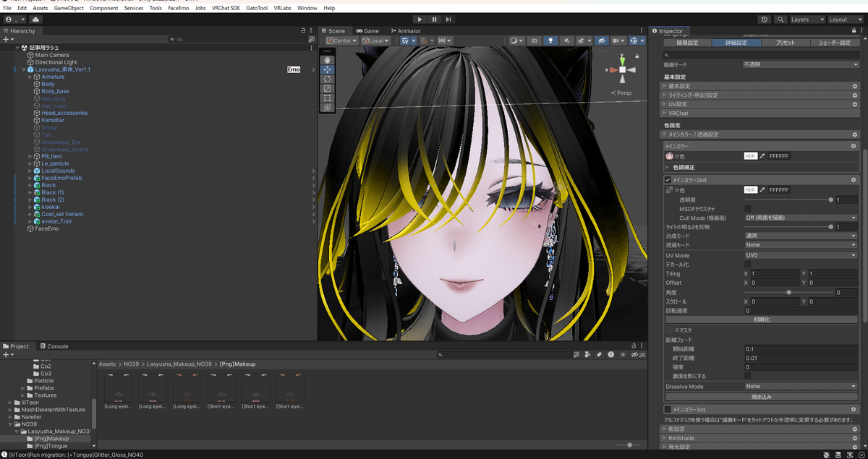Select [Png]Tongue folder in Project
This screenshot has width=868, height=459.
[51, 446]
